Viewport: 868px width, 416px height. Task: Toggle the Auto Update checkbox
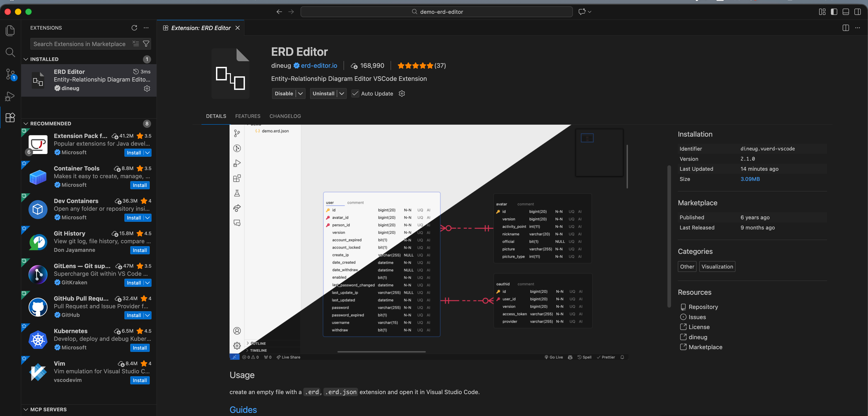coord(355,93)
